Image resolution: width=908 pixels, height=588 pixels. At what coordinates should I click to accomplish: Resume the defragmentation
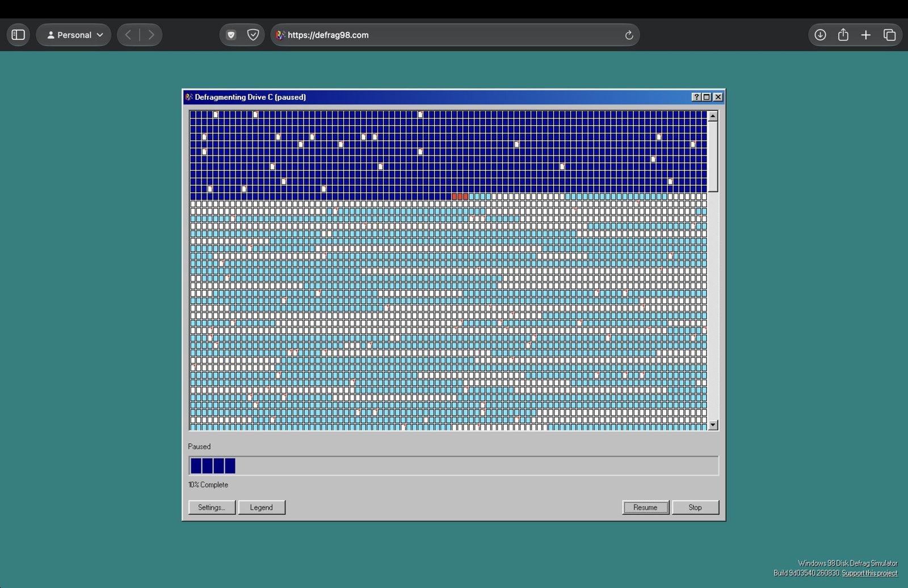pos(646,507)
